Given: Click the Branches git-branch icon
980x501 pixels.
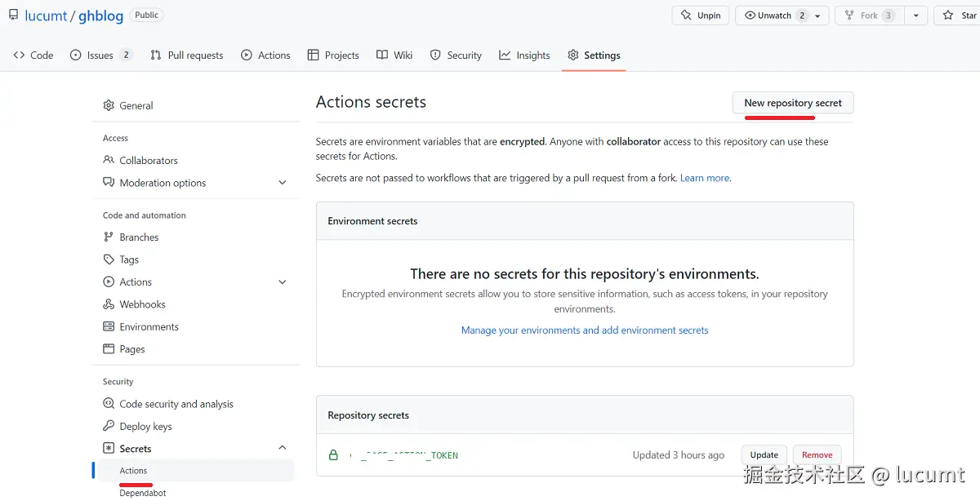Looking at the screenshot, I should point(109,237).
